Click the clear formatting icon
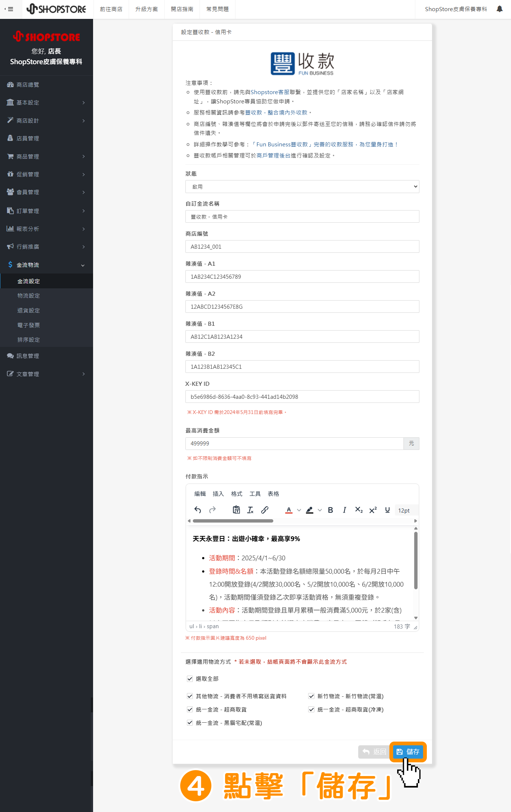The width and height of the screenshot is (511, 812). click(250, 510)
